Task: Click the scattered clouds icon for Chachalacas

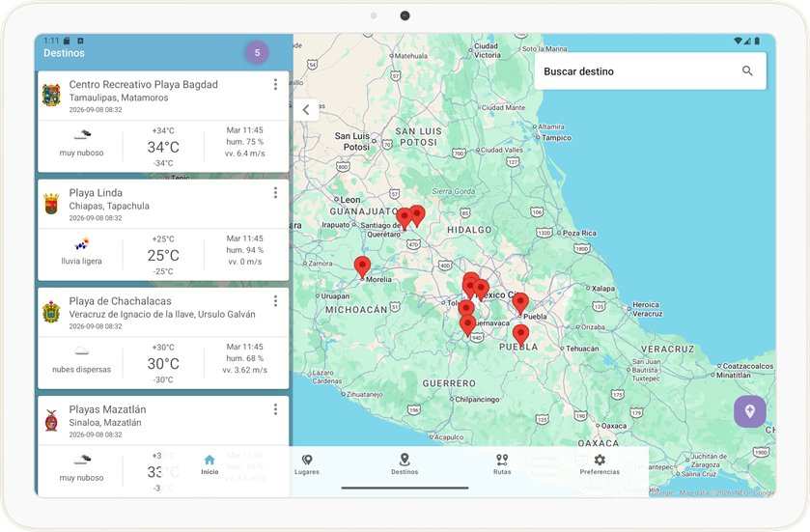Action: tap(82, 351)
